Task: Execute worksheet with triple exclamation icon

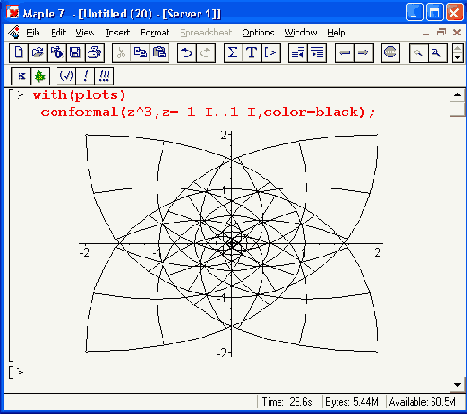Action: [104, 76]
